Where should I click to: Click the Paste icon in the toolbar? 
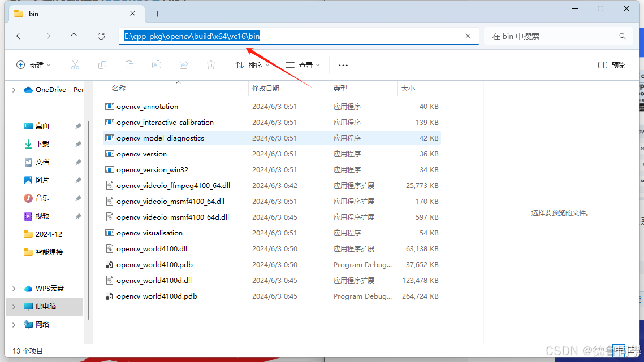129,65
